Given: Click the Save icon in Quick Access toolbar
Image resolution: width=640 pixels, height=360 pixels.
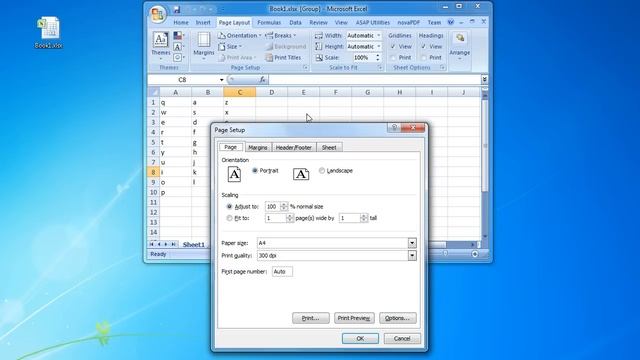Looking at the screenshot, I should coord(177,9).
